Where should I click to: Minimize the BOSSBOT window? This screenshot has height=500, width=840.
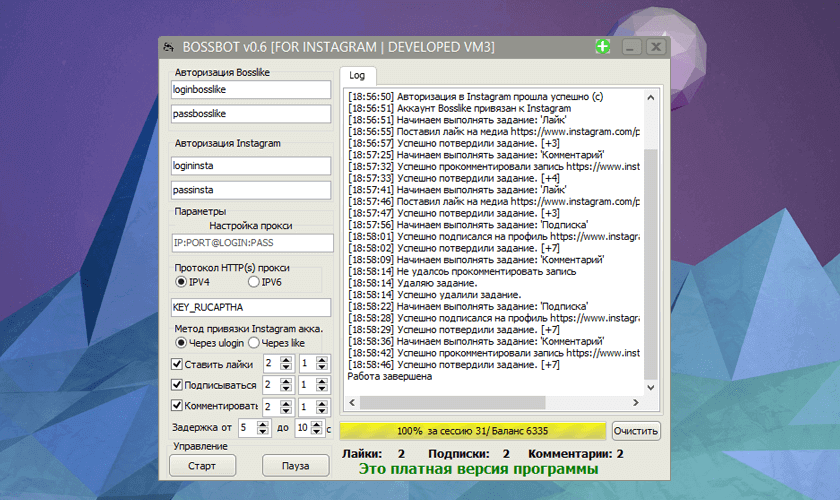tap(631, 47)
